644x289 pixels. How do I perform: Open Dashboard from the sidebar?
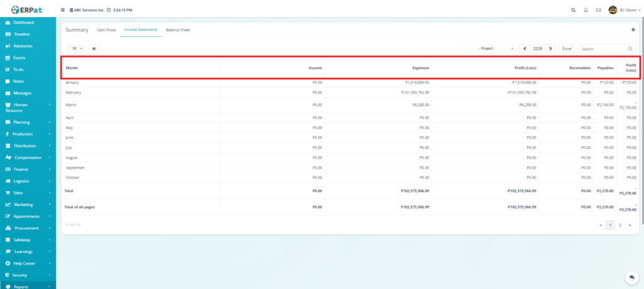[x=23, y=23]
